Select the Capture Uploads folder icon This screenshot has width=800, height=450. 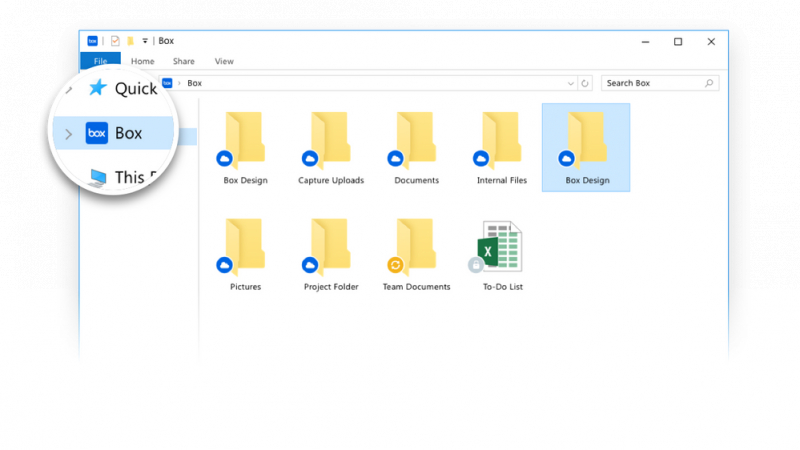point(330,139)
